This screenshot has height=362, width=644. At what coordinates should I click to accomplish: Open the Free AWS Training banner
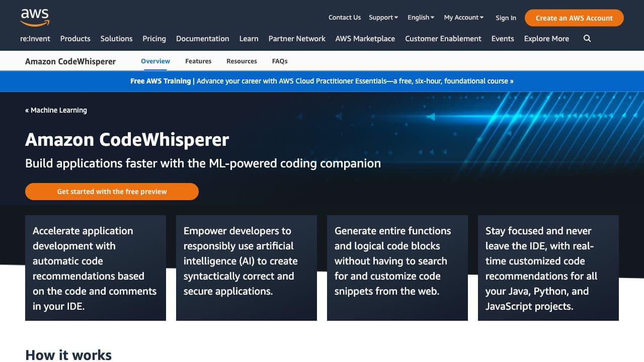click(x=322, y=81)
